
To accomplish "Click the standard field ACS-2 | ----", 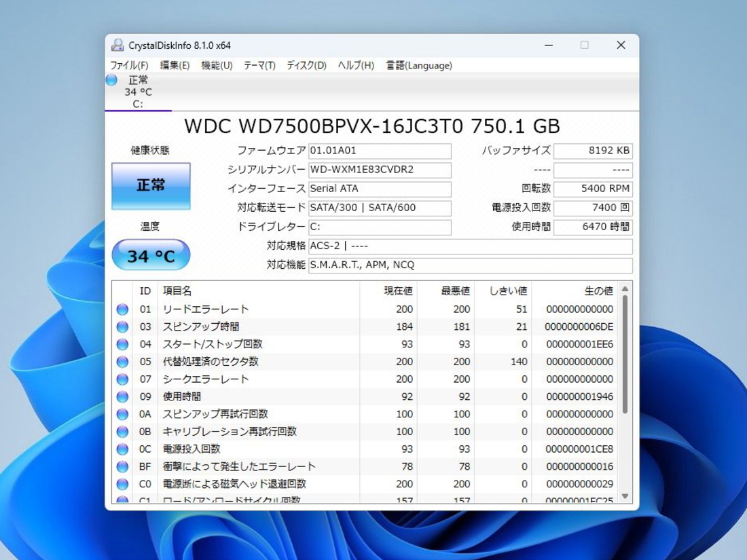I will pos(471,246).
